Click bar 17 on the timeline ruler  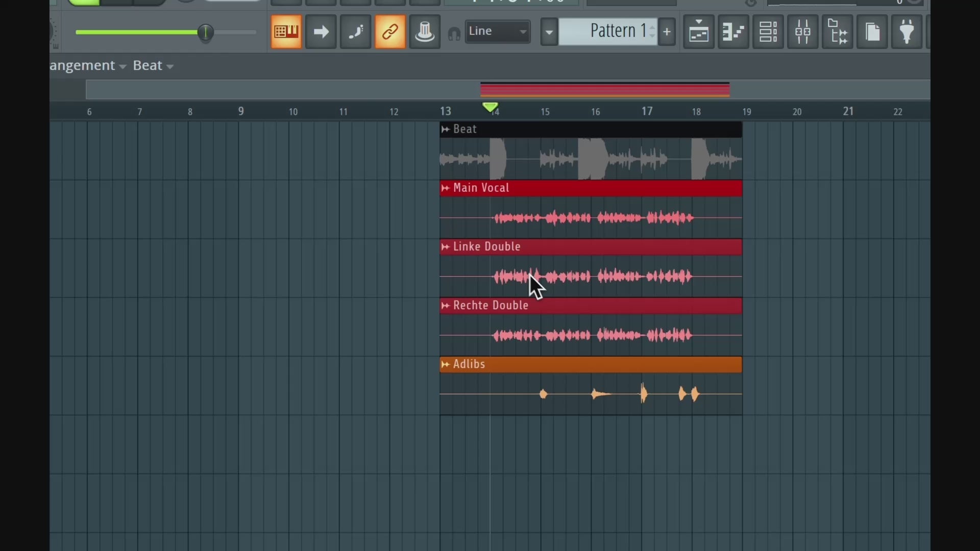click(647, 111)
